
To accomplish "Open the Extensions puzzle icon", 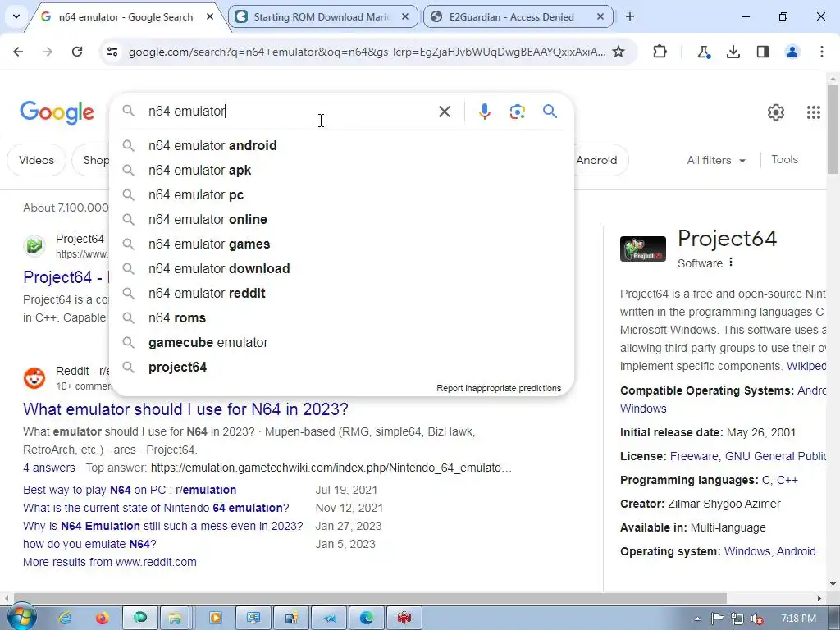I will (x=660, y=52).
